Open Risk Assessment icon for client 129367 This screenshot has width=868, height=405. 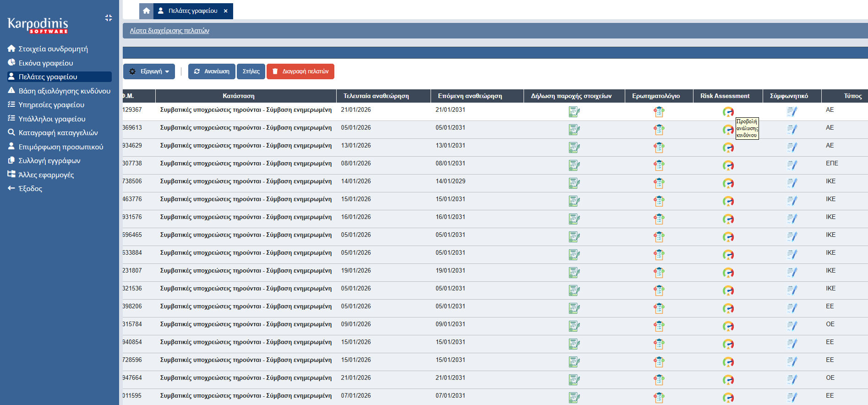[728, 112]
